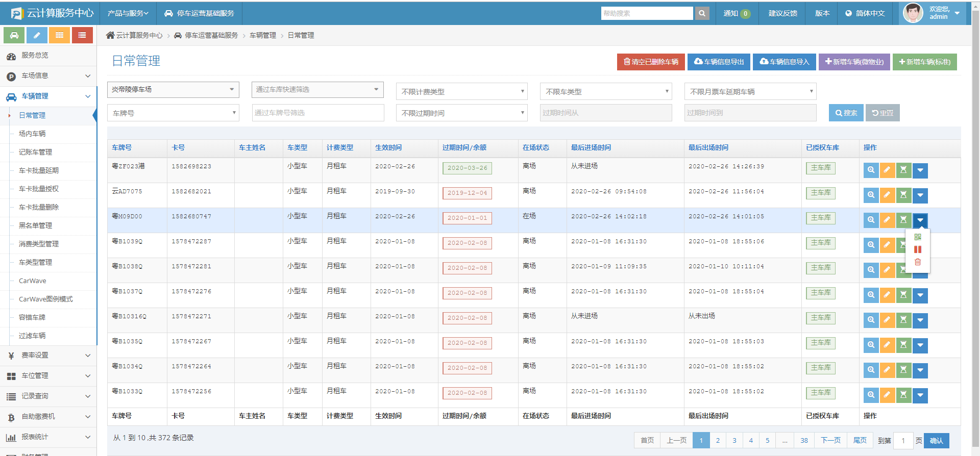This screenshot has height=456, width=980.
Task: Open the 不限计费类型 billing type dropdown
Action: click(x=461, y=92)
